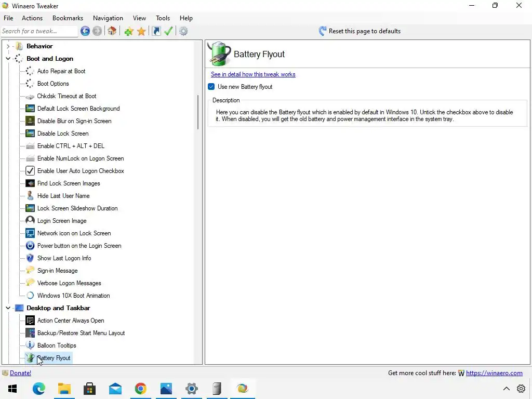Click the Backup/Restore Start Menu Layout icon
The image size is (532, 399).
(30, 333)
